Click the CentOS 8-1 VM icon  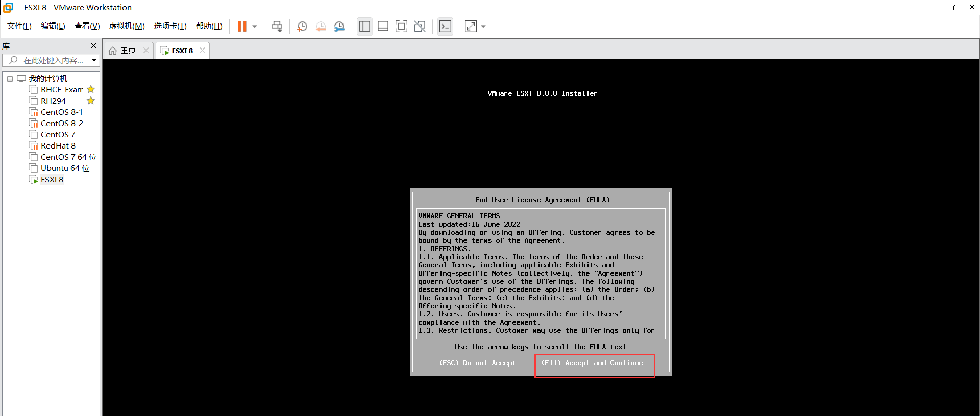33,112
